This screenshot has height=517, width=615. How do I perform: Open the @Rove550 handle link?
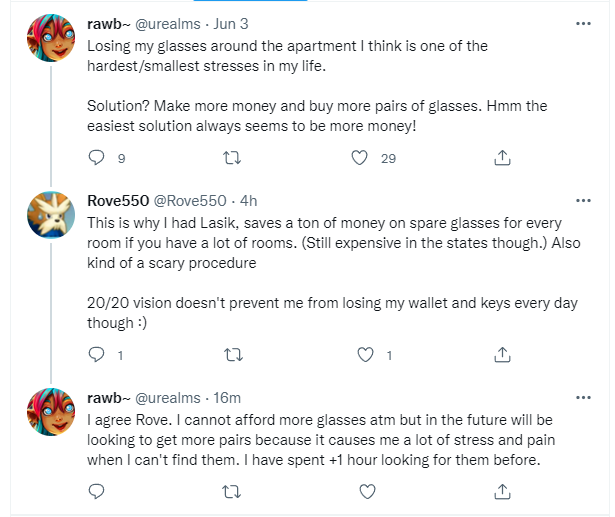pyautogui.click(x=190, y=201)
